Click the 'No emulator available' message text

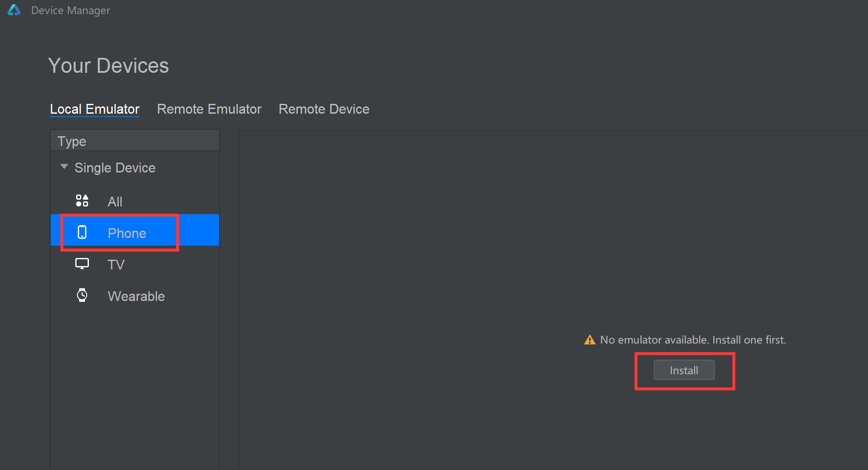tap(693, 340)
